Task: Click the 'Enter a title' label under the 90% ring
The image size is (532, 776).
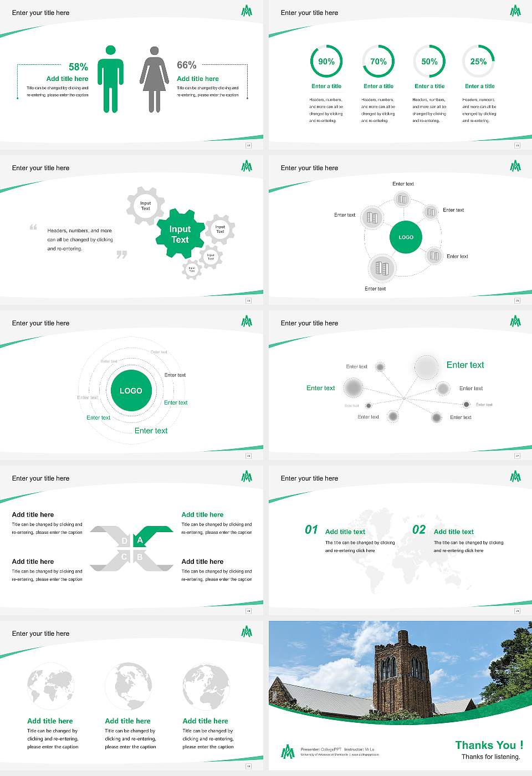Action: pyautogui.click(x=326, y=86)
